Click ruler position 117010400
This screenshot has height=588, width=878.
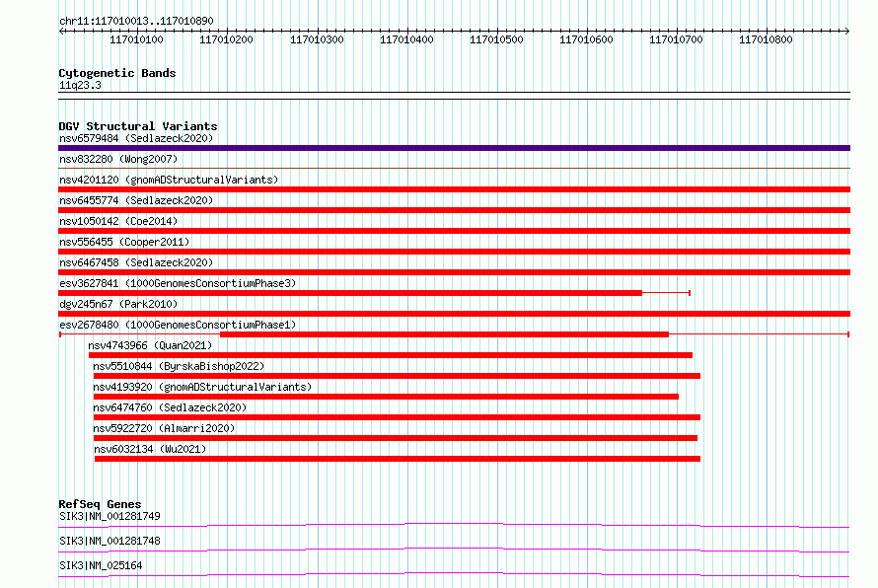coord(406,39)
